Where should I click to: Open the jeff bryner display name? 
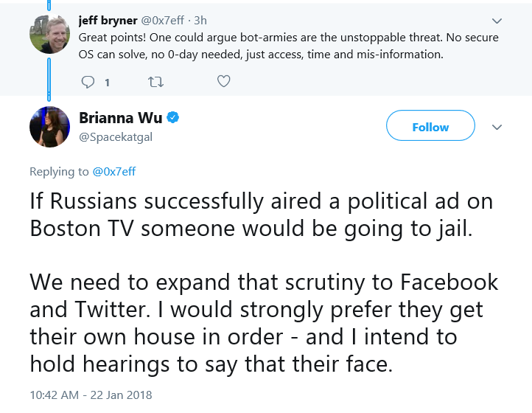pos(108,21)
